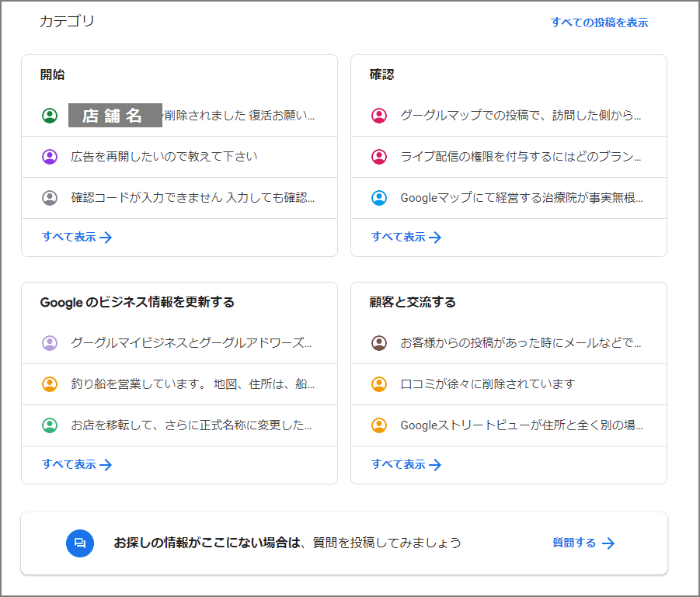Open the グーグルマイビジネスとグーグルアドワーズ post

[x=191, y=343]
